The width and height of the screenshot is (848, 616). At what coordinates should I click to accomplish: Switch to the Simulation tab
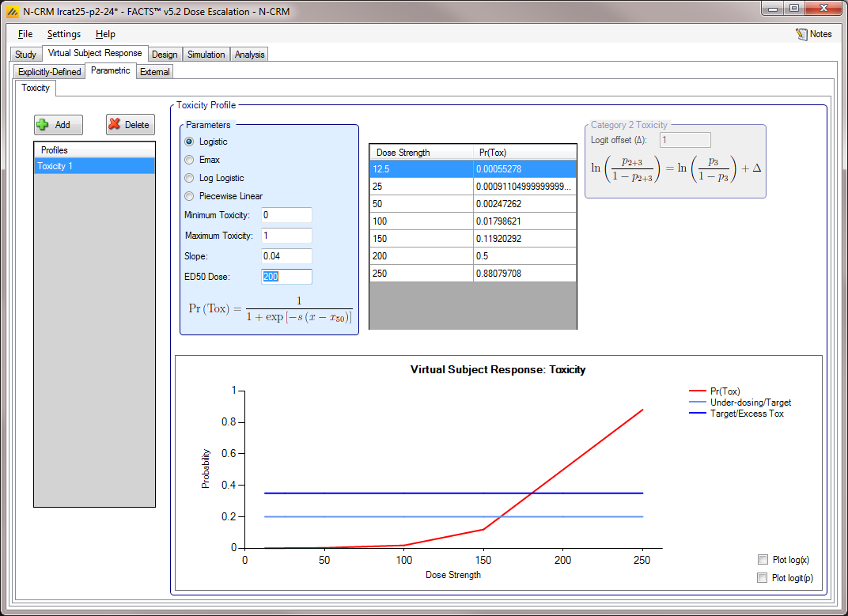pos(206,55)
